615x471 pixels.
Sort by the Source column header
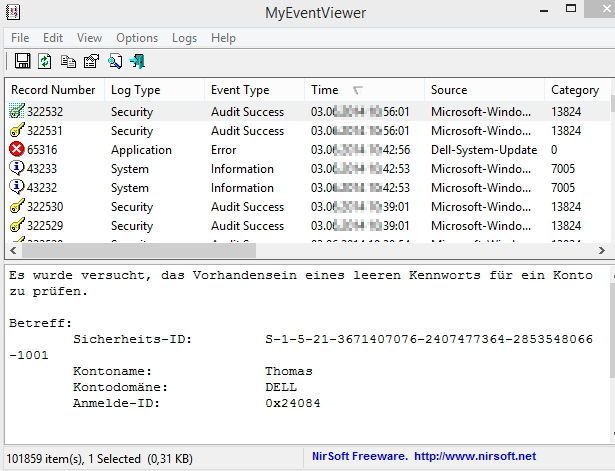click(x=484, y=90)
